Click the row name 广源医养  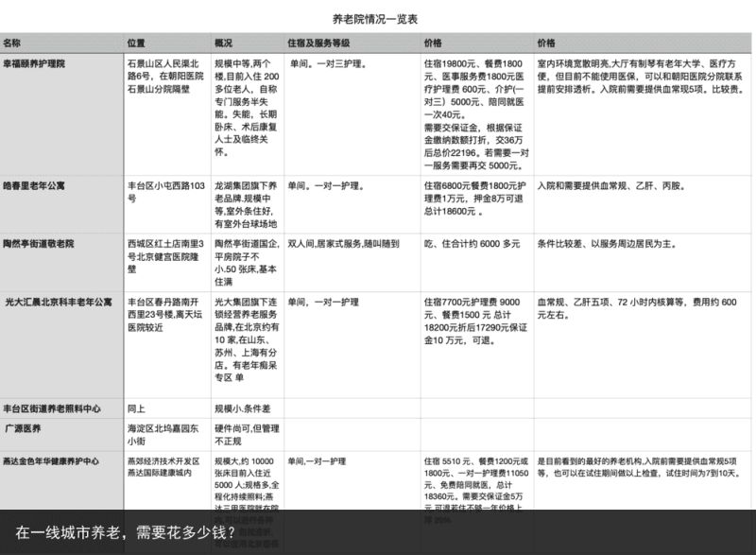coord(23,428)
